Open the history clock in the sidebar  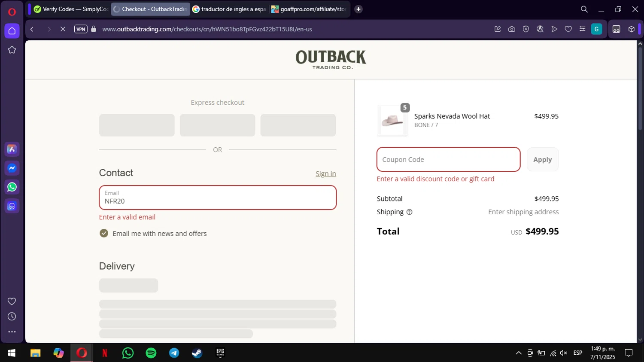coord(12,316)
